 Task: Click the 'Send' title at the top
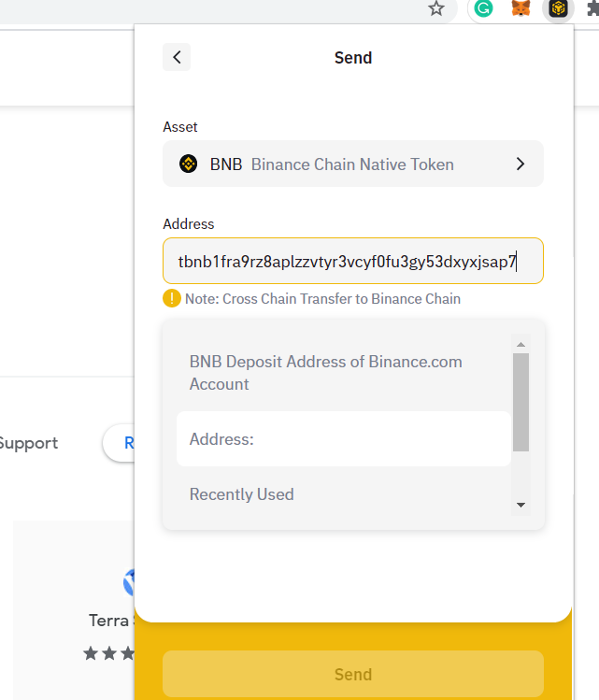point(353,58)
